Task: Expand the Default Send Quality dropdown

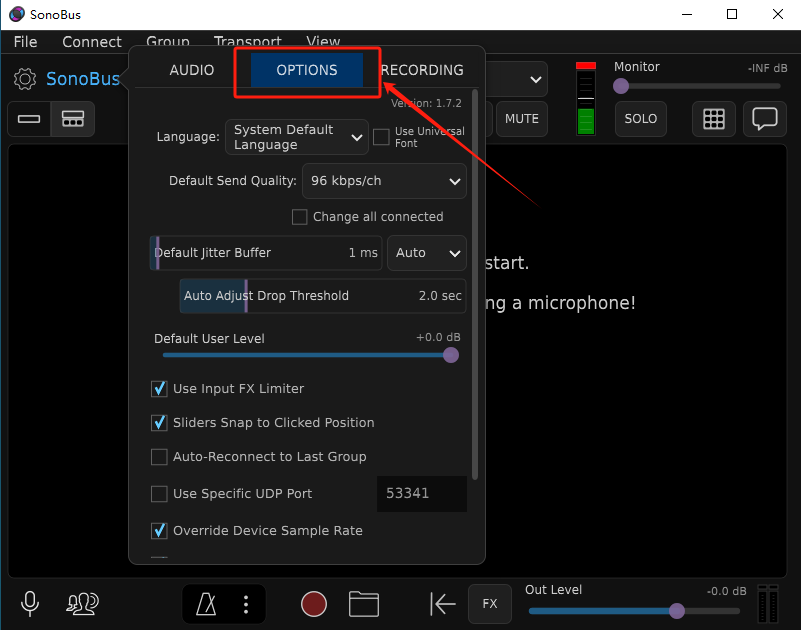Action: [384, 181]
